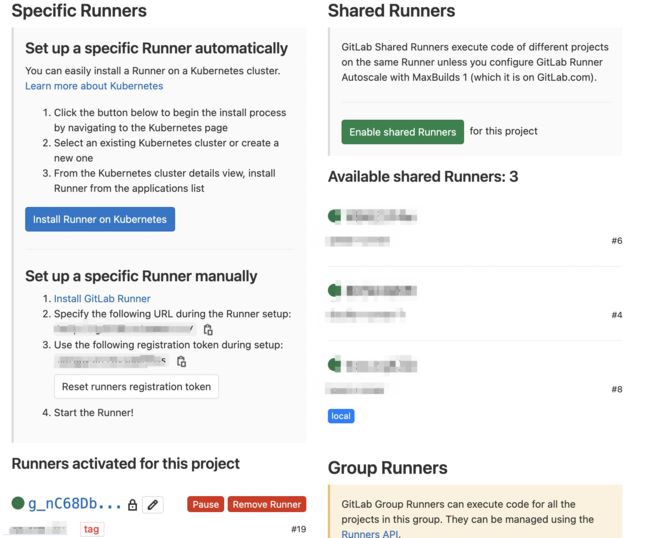Viewport: 650px width, 538px height.
Task: Pause the g_nC68Db runner
Action: [x=205, y=504]
